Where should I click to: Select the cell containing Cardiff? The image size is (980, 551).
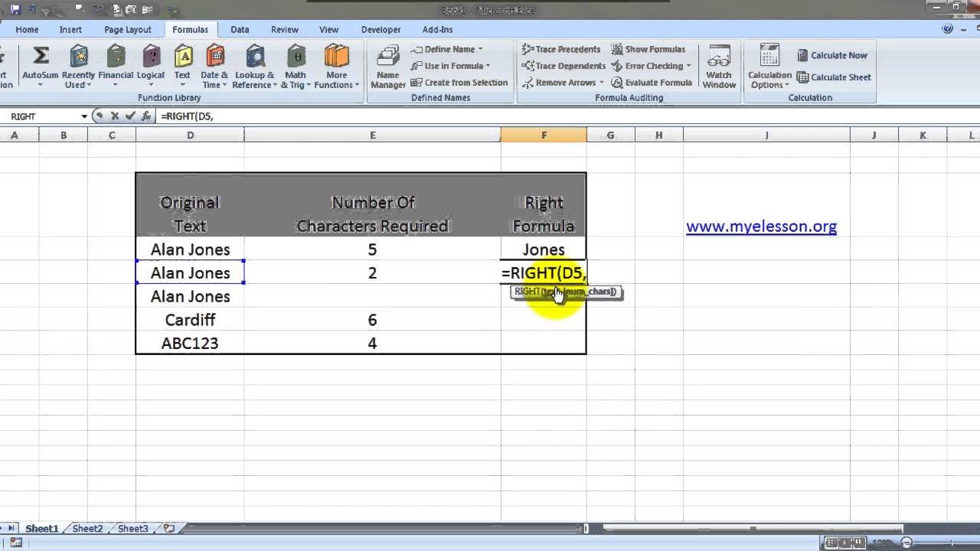[x=190, y=320]
